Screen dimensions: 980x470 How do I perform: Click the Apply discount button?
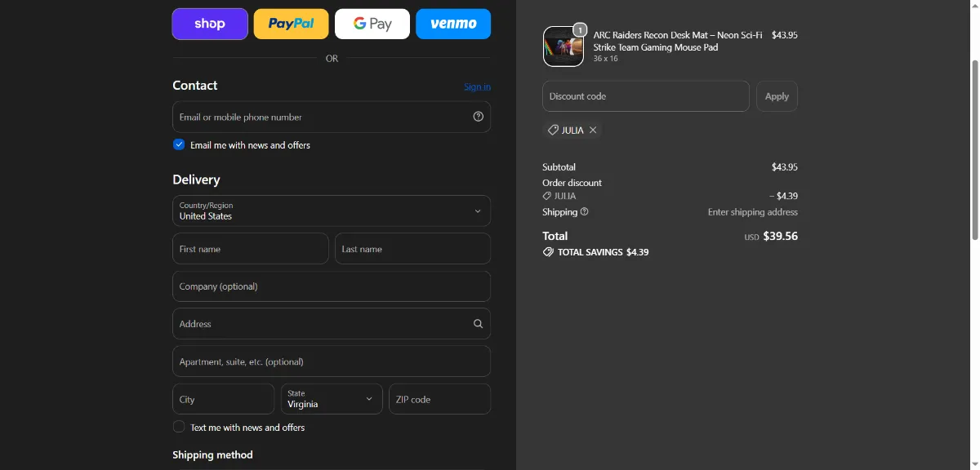(x=777, y=96)
